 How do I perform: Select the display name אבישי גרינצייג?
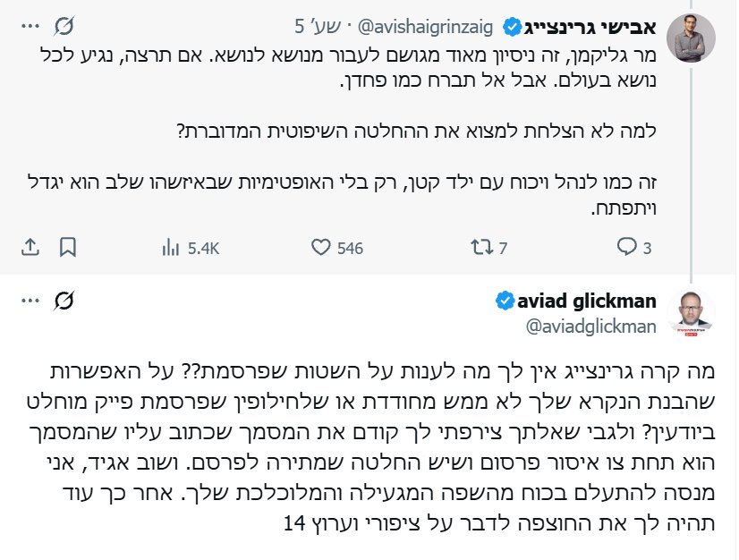[x=592, y=27]
